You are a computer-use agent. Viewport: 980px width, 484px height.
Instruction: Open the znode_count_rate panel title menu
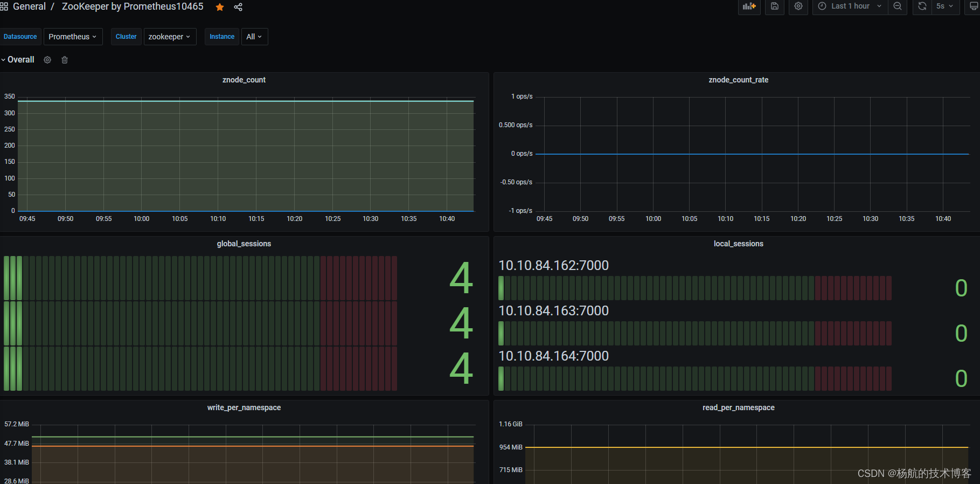738,80
